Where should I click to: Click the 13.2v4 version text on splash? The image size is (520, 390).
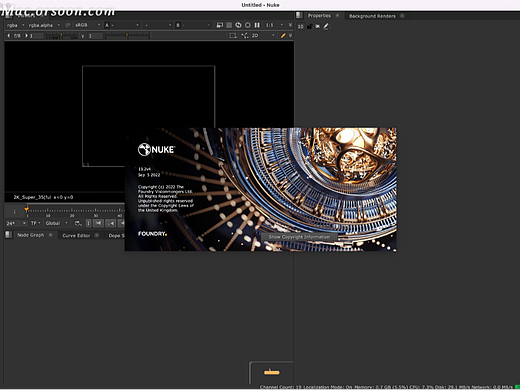point(144,169)
